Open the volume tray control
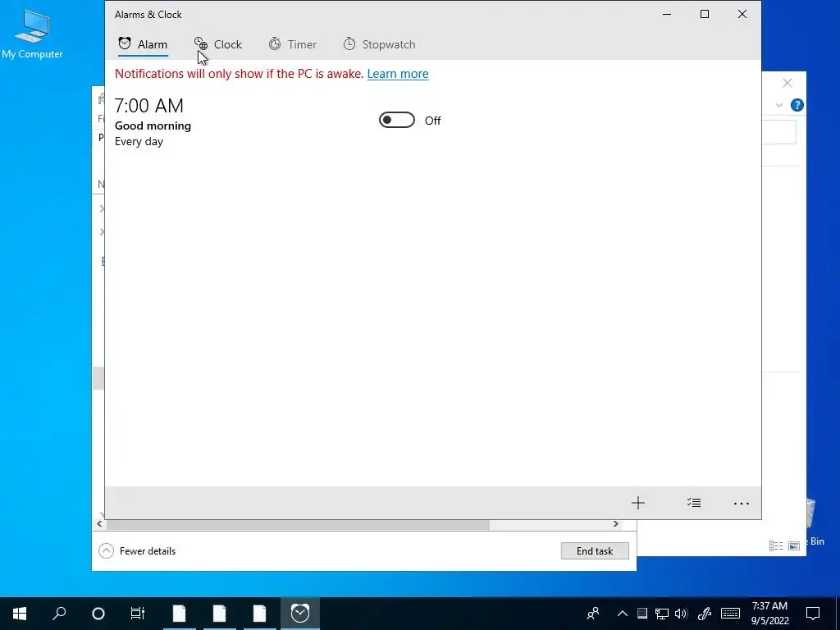This screenshot has width=840, height=630. [681, 614]
